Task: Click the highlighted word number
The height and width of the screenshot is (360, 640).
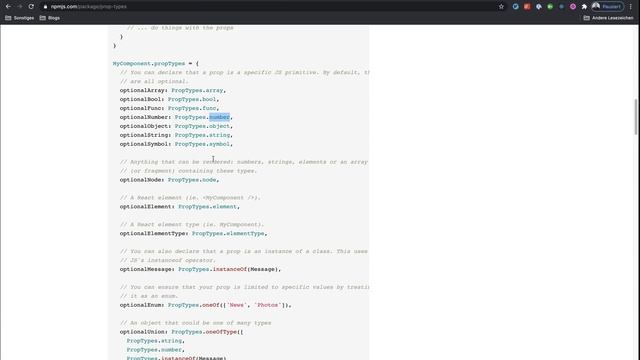Action: [x=220, y=117]
